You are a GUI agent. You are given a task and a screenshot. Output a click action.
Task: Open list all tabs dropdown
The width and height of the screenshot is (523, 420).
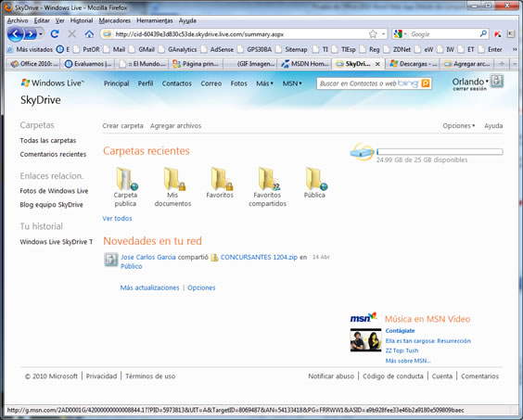[x=515, y=63]
